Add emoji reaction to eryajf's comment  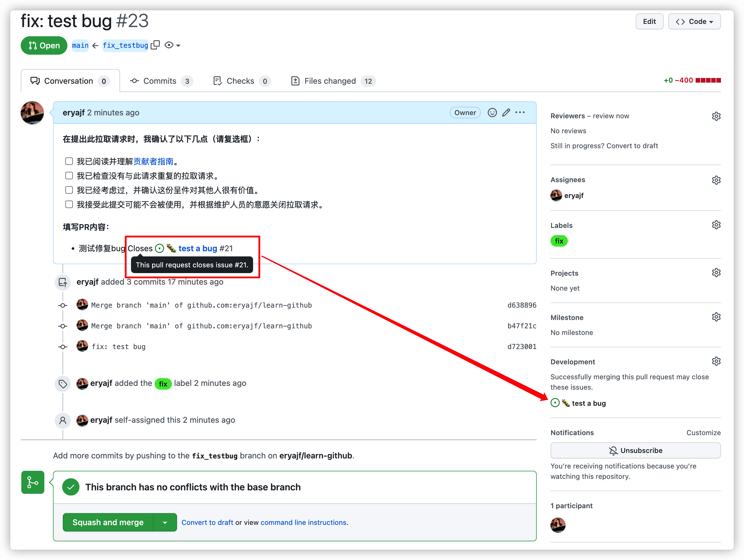click(492, 113)
